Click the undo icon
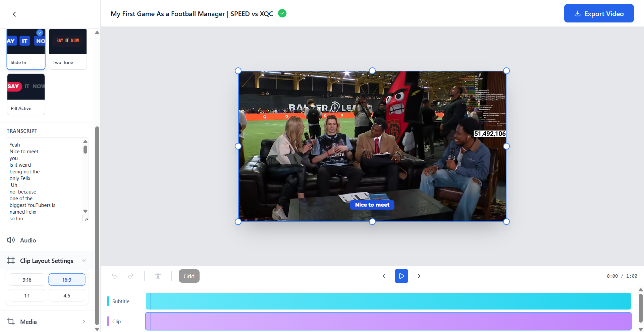Viewport: 644px width, 332px height. point(114,276)
